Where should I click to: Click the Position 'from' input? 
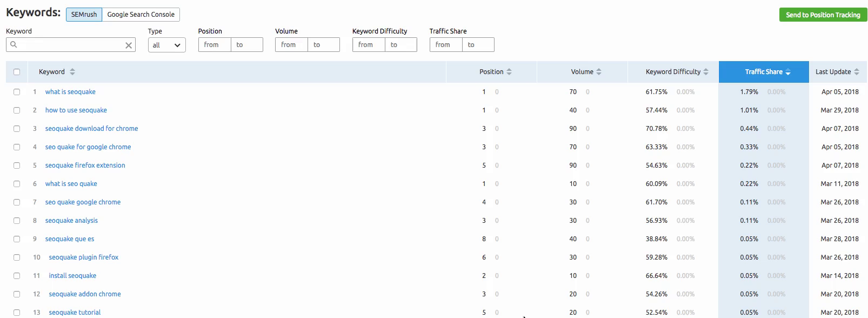click(x=215, y=45)
